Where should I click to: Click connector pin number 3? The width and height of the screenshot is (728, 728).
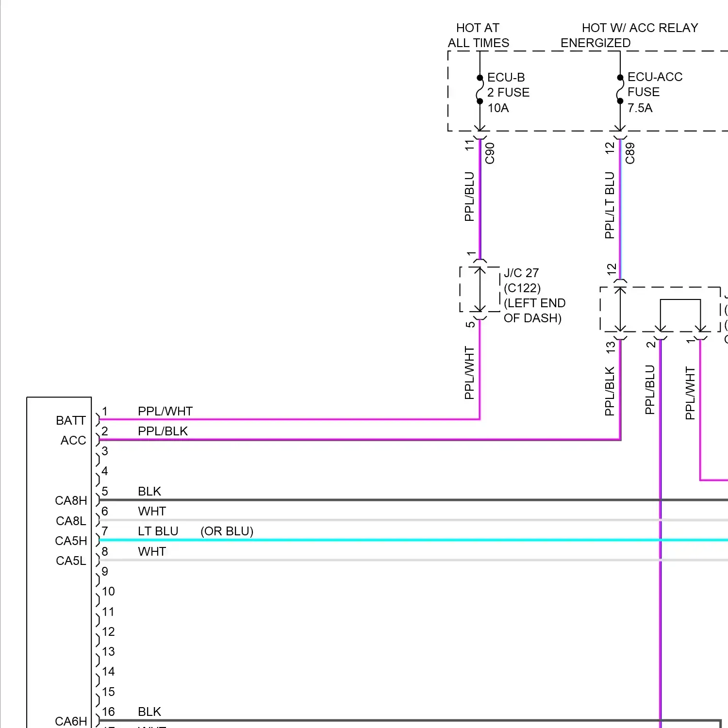[105, 451]
